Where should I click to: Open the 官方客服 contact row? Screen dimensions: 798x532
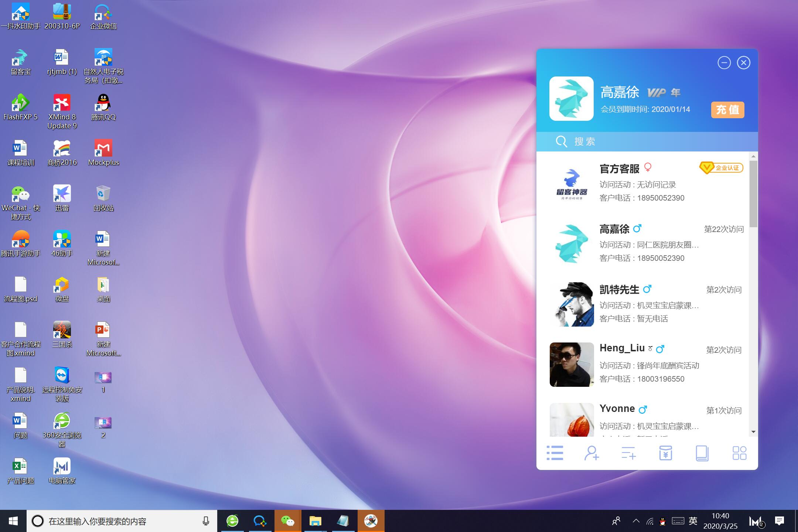(642, 183)
